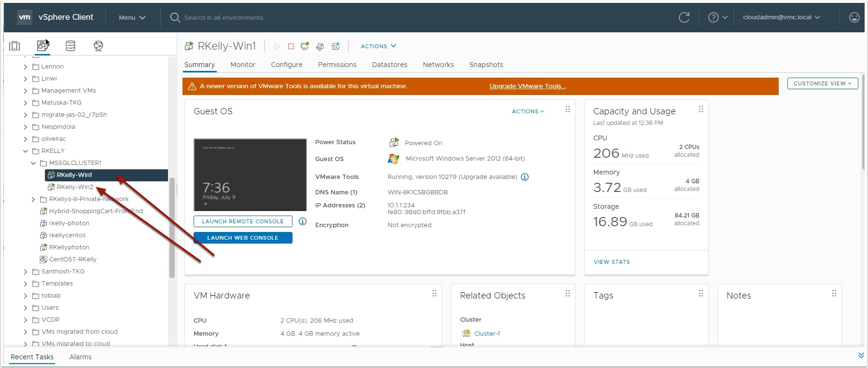Click the inventory tree scrollbar
Image resolution: width=868 pixels, height=368 pixels.
pos(172,228)
